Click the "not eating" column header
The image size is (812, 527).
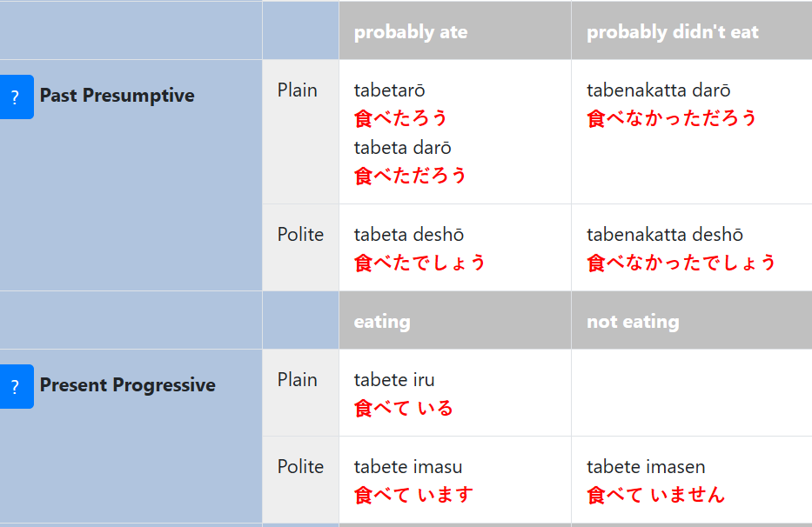click(633, 322)
